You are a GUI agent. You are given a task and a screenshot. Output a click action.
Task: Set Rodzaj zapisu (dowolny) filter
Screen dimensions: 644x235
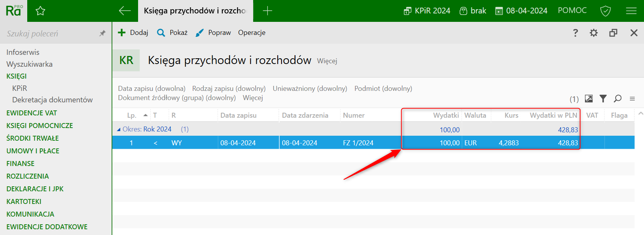click(x=229, y=89)
